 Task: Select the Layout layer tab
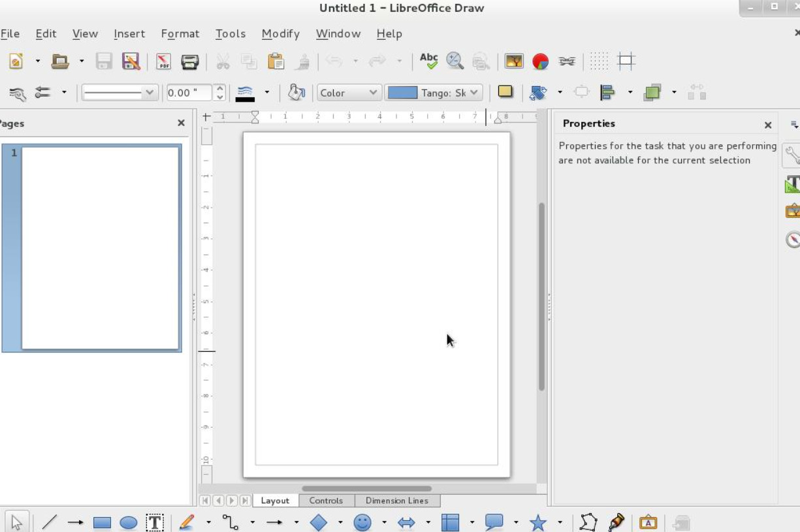pyautogui.click(x=275, y=501)
